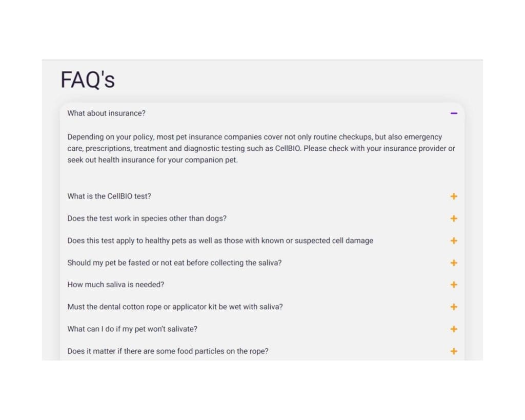Collapse 'What about insurance?' question row
Screen dimensions: 525x420
point(262,113)
